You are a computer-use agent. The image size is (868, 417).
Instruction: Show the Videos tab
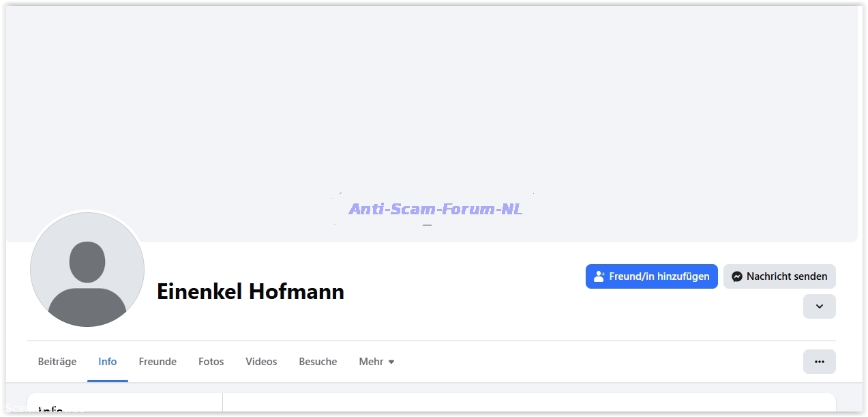click(x=261, y=362)
